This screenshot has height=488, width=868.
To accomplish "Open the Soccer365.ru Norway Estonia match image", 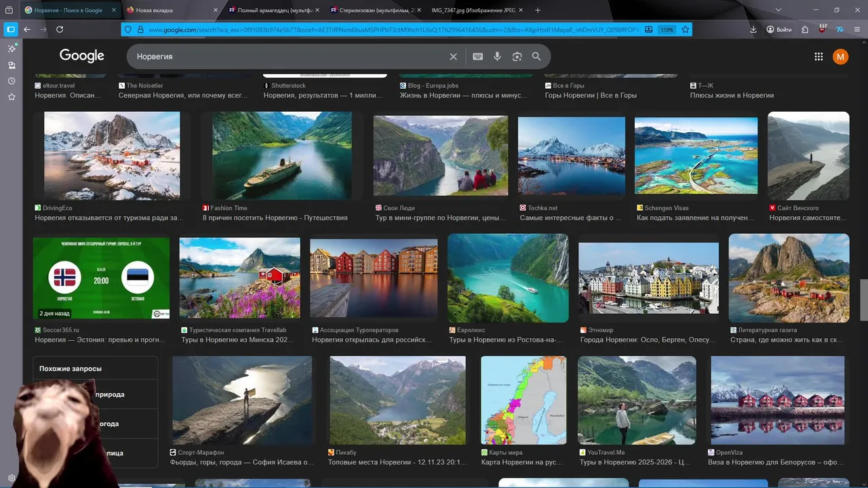I will (101, 278).
